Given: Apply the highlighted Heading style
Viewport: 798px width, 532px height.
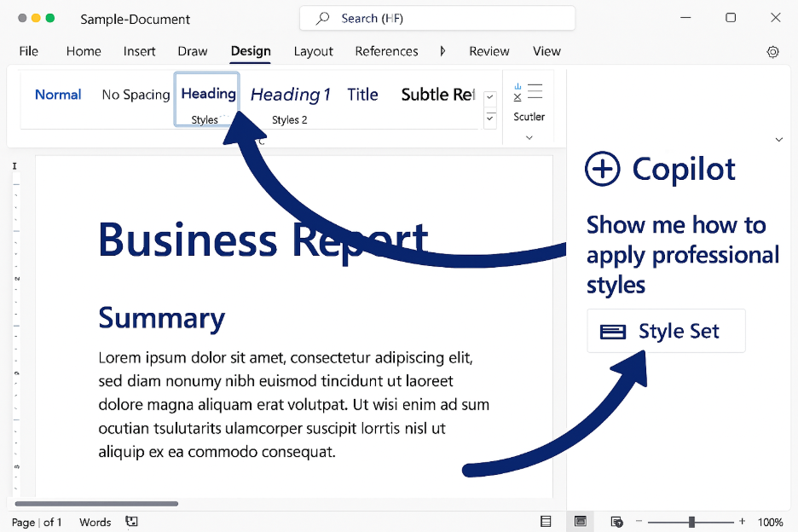Looking at the screenshot, I should click(206, 99).
